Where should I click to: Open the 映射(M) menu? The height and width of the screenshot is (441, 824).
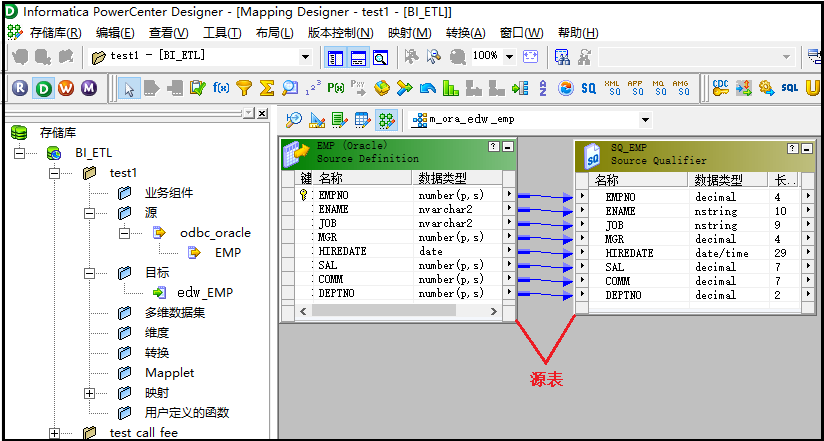[409, 33]
